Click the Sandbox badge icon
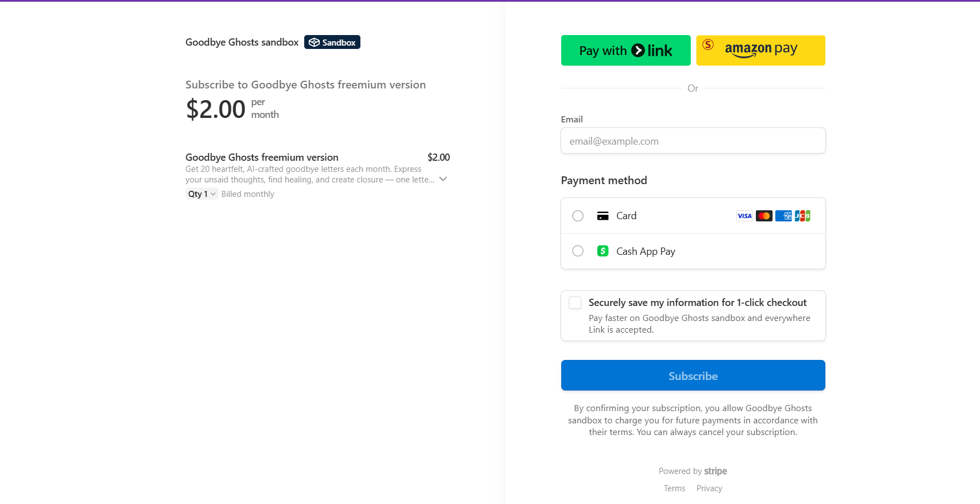The height and width of the screenshot is (504, 980). [314, 42]
